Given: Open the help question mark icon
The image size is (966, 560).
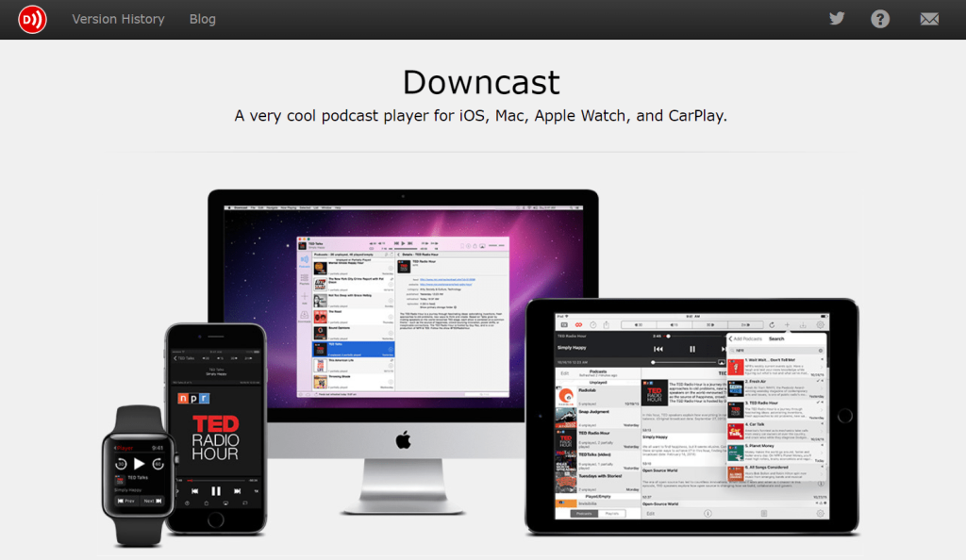Looking at the screenshot, I should (880, 19).
